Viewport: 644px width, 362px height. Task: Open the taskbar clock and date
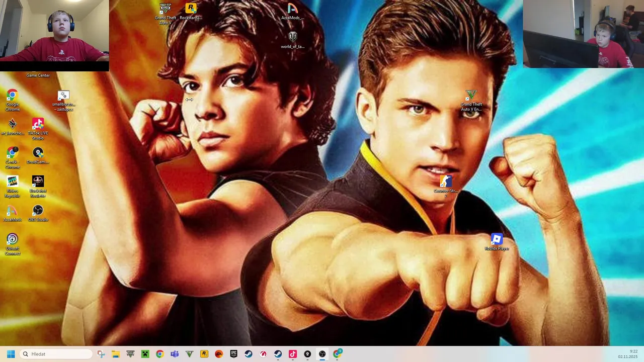pyautogui.click(x=628, y=354)
